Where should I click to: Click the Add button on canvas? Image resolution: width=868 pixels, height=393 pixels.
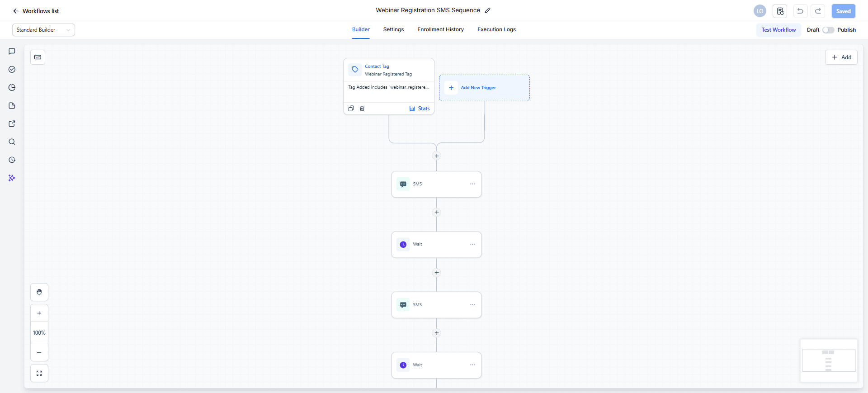coord(841,57)
